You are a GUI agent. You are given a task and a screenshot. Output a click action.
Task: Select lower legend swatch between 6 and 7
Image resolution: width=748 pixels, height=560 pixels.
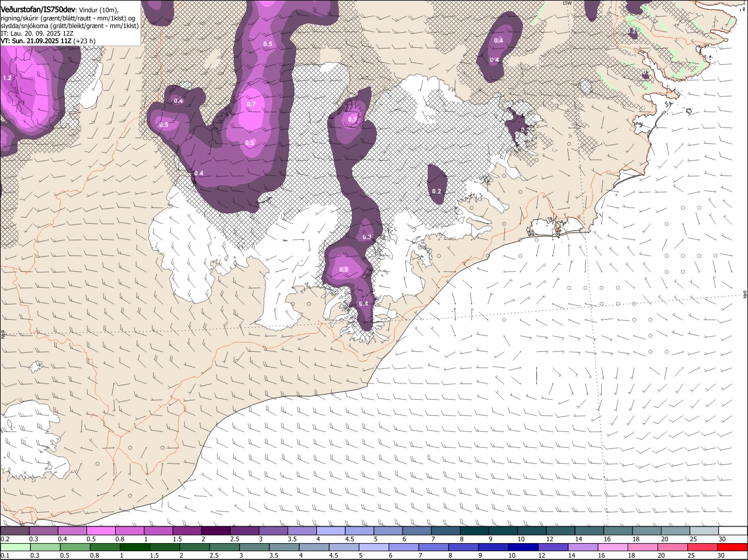(x=404, y=547)
